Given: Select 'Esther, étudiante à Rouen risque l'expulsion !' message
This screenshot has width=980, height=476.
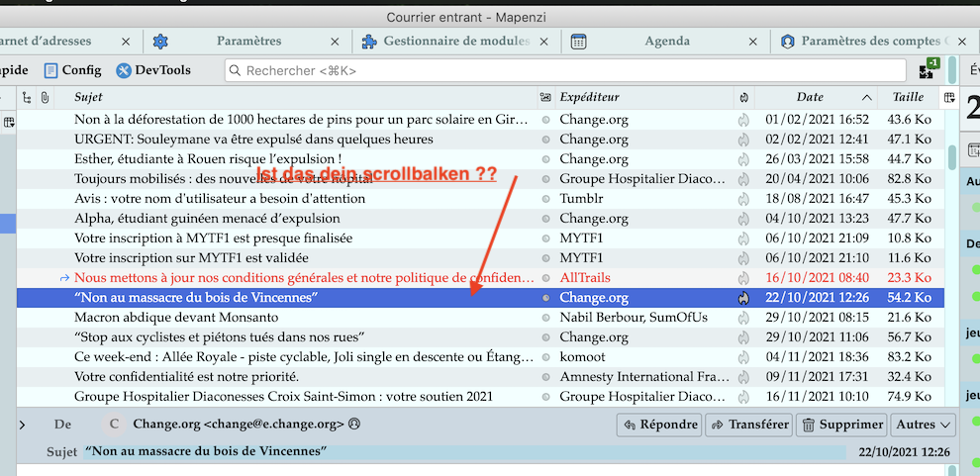Looking at the screenshot, I should [480, 159].
